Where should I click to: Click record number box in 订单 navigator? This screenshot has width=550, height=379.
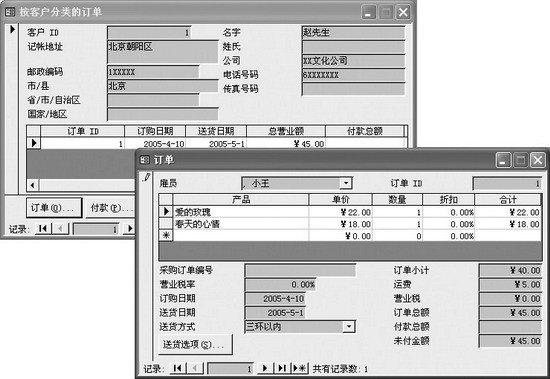click(230, 368)
